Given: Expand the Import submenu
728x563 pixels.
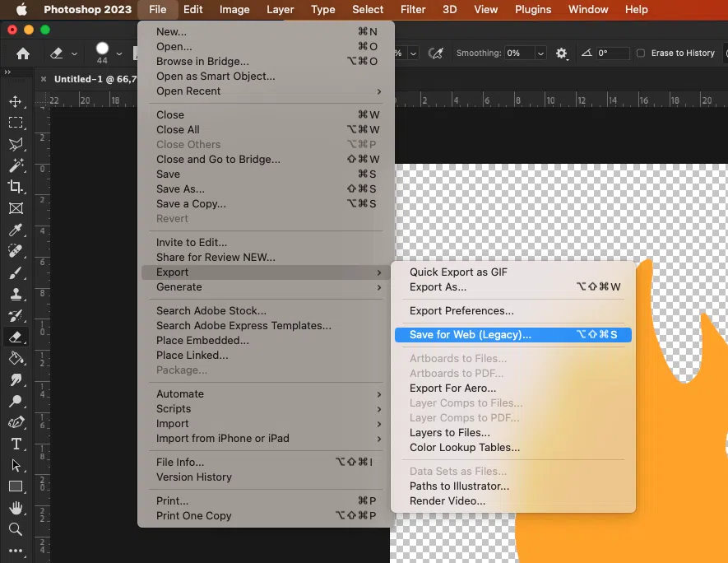Looking at the screenshot, I should (x=267, y=424).
